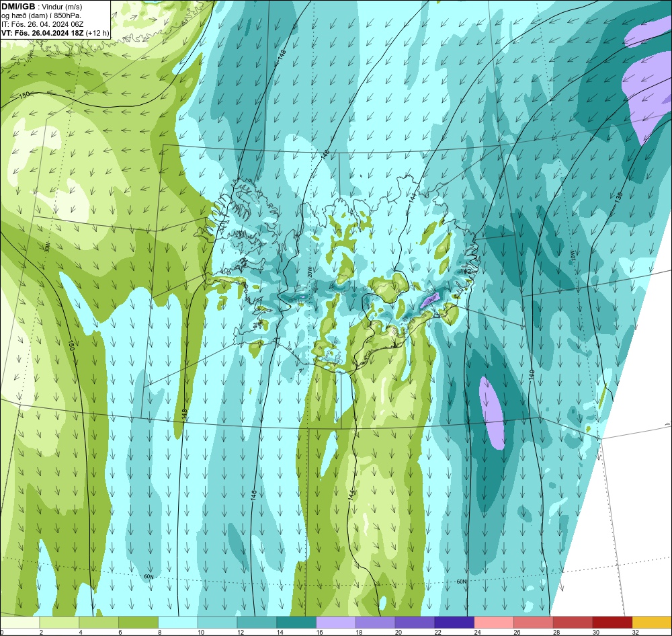Click the '138' height contour label
Screen dimensions: 672x636
click(618, 198)
